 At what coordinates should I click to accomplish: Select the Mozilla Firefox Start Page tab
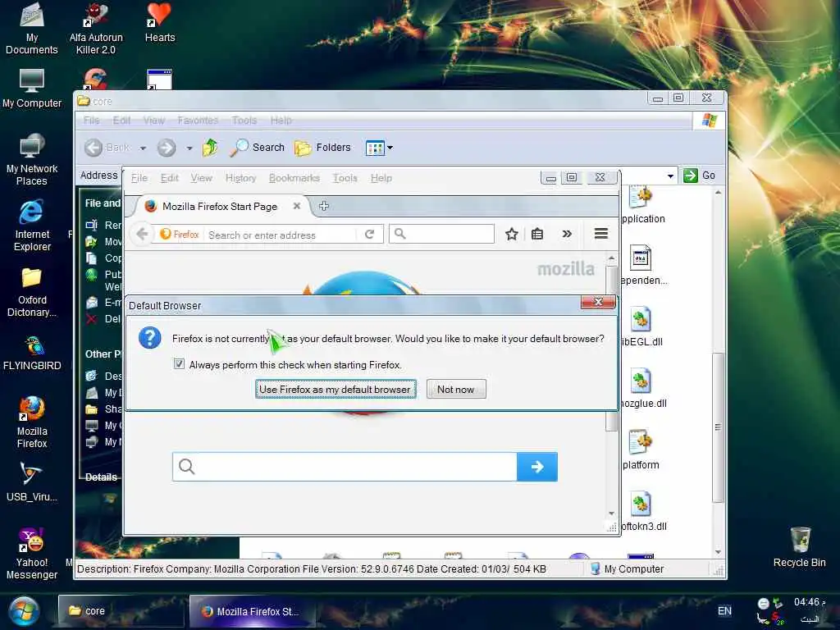click(221, 206)
